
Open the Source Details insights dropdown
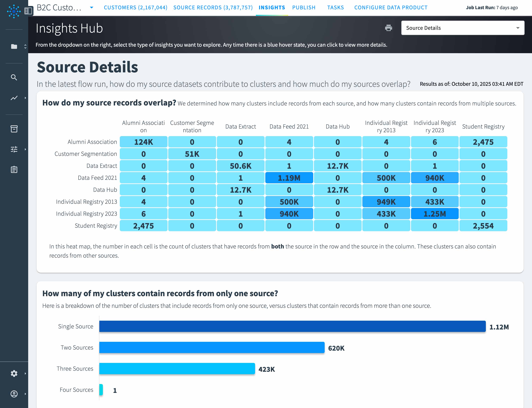click(x=463, y=28)
